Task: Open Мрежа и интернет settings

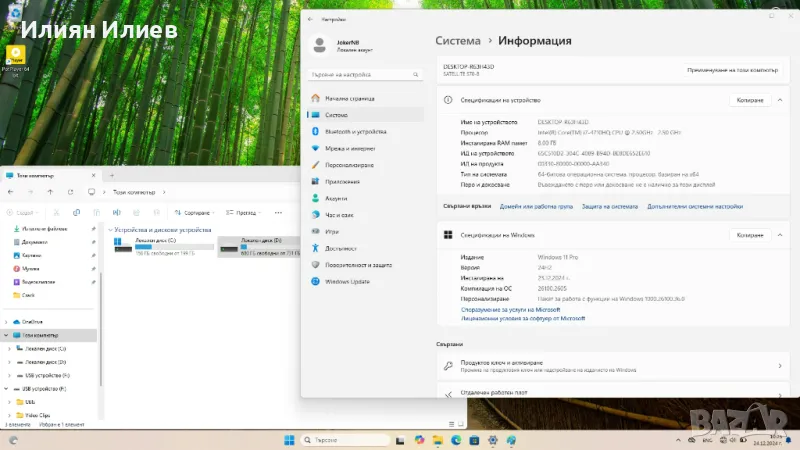Action: tap(348, 148)
